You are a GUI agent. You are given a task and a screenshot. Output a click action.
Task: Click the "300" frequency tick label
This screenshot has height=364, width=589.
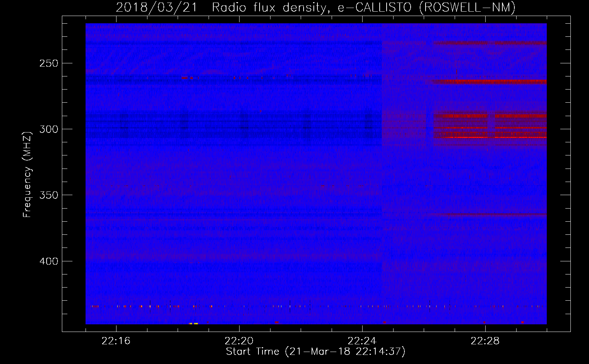[49, 129]
